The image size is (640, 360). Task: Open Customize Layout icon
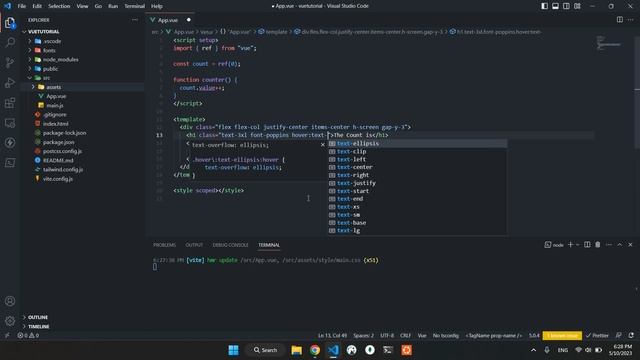coord(578,6)
